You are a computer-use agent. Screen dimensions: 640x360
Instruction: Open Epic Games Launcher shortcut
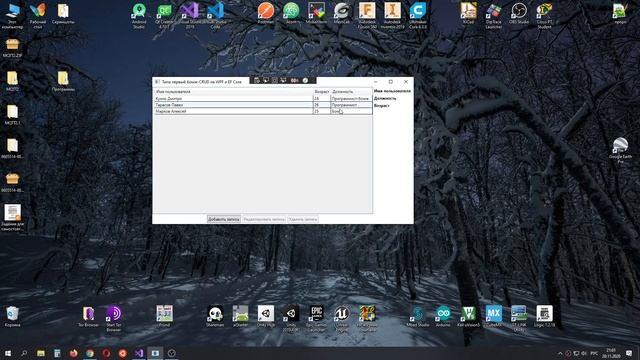316,318
